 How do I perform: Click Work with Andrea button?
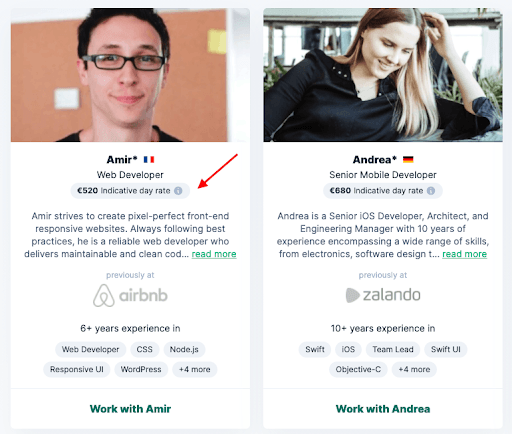click(x=383, y=409)
